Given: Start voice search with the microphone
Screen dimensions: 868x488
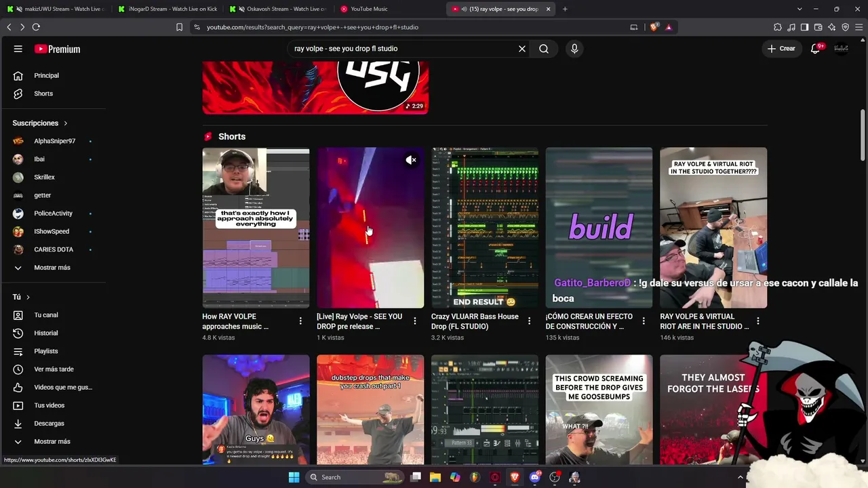Looking at the screenshot, I should [x=574, y=49].
